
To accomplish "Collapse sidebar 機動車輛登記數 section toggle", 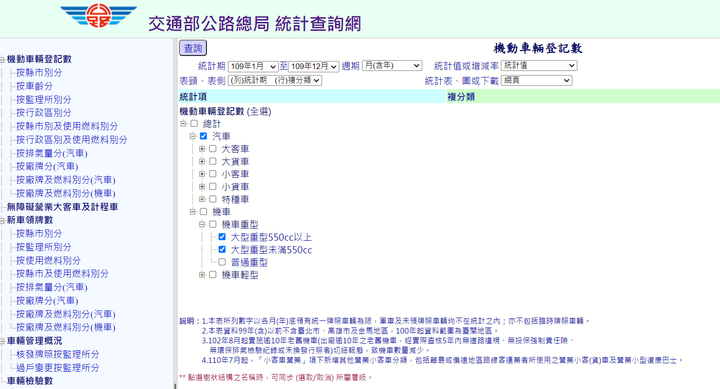I will (2, 59).
